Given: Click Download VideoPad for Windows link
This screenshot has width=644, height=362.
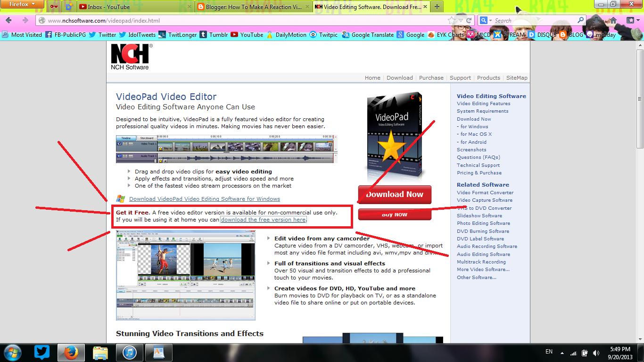Looking at the screenshot, I should pos(205,199).
